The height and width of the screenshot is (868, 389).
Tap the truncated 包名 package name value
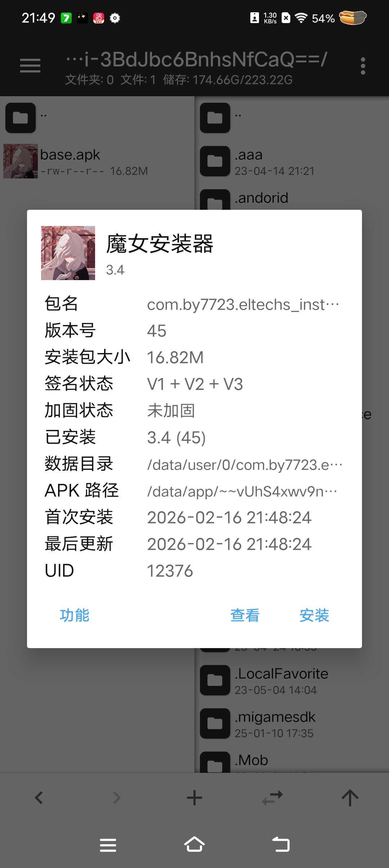[243, 305]
